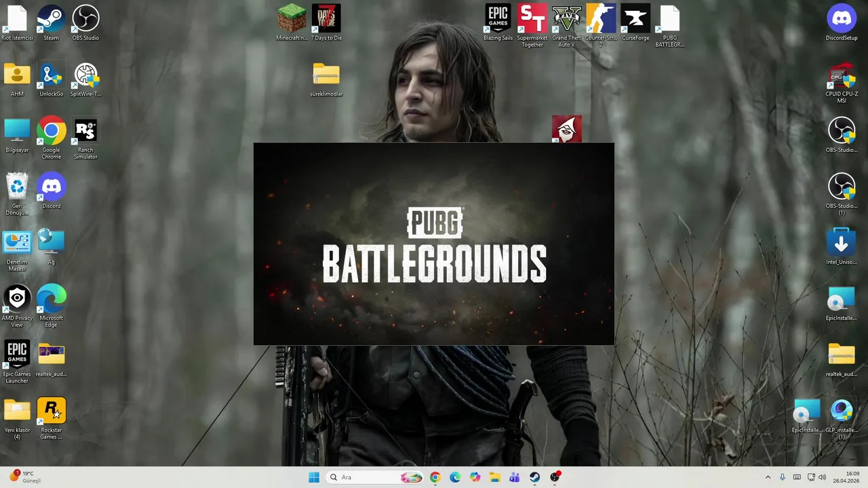The width and height of the screenshot is (868, 488).
Task: Expand the hidden system tray icons chevron
Action: [x=768, y=477]
